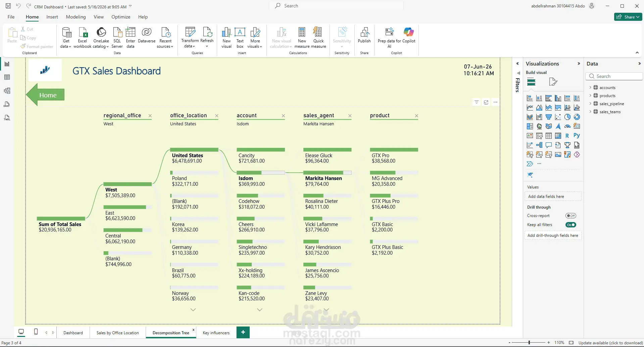Pick the Treemap visual

pos(530,126)
